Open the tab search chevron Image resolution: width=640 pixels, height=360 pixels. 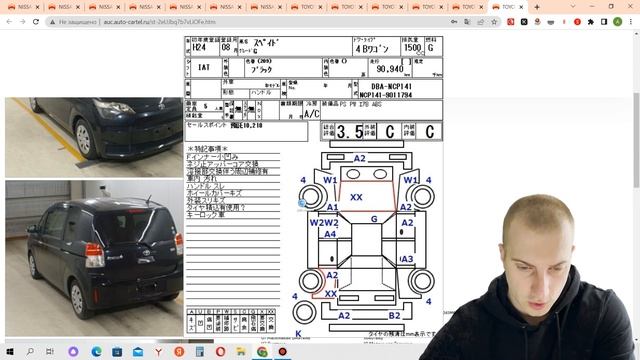(573, 7)
